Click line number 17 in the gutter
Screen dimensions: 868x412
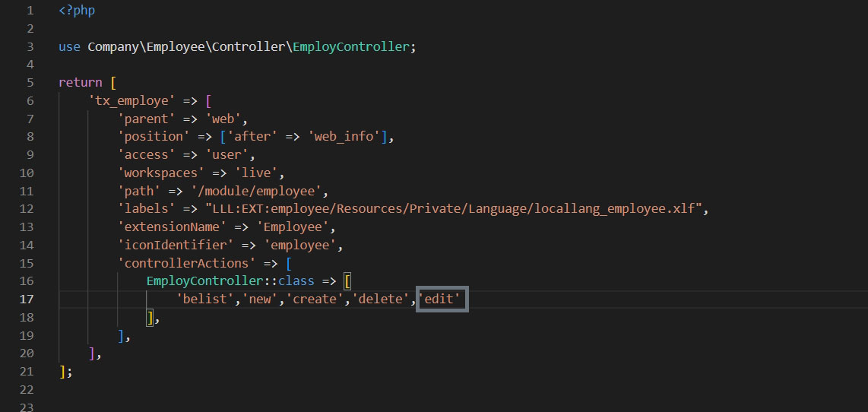click(x=27, y=299)
